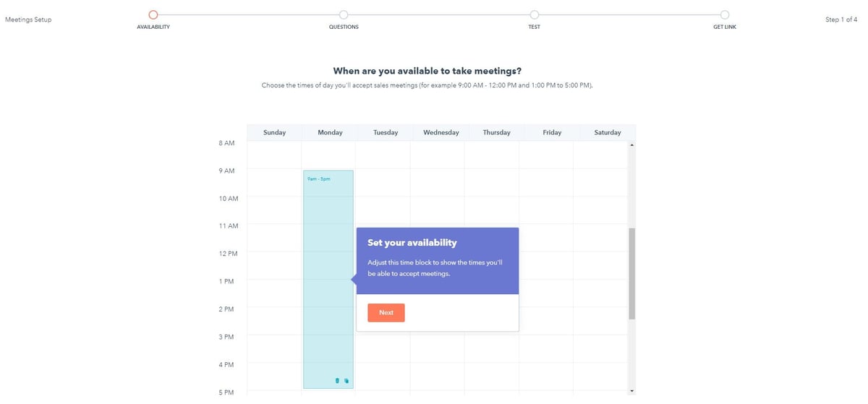Click the QUESTIONS step label
Screen dimensions: 868x404
344,27
